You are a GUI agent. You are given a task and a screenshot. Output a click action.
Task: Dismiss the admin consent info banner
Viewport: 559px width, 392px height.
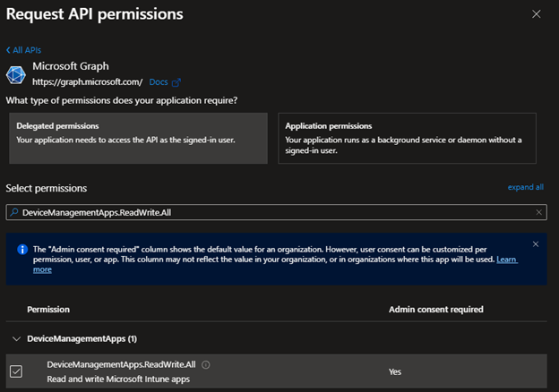pos(536,244)
